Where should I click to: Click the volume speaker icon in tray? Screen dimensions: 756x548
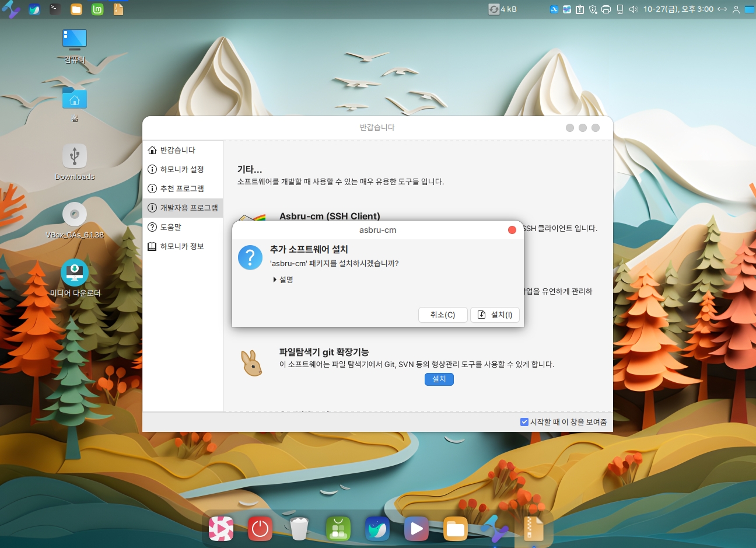(x=633, y=9)
